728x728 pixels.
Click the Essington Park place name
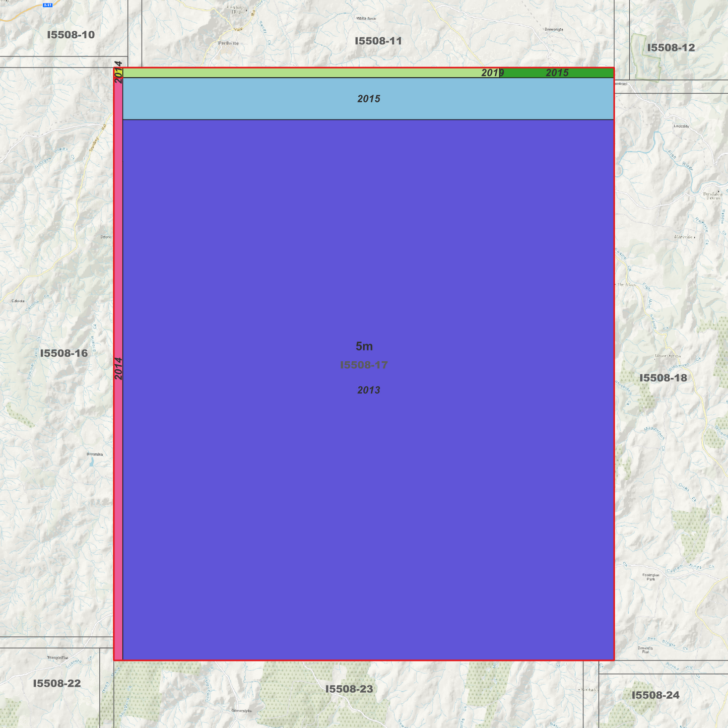650,577
